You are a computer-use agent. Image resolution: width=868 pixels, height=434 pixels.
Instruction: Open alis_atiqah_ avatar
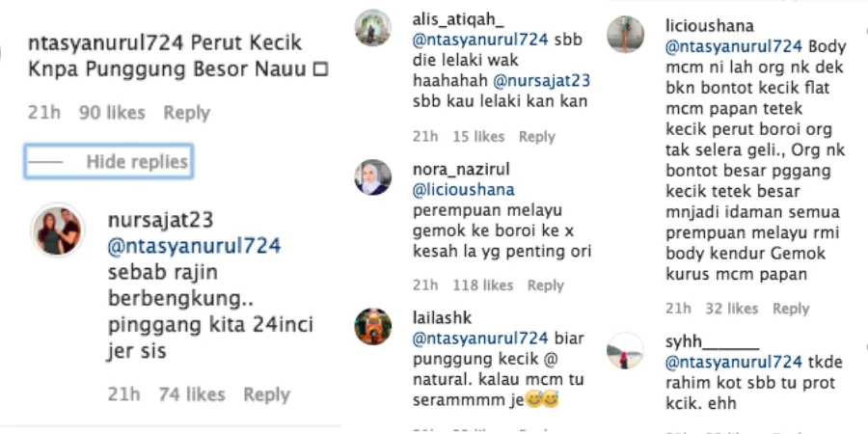[372, 28]
